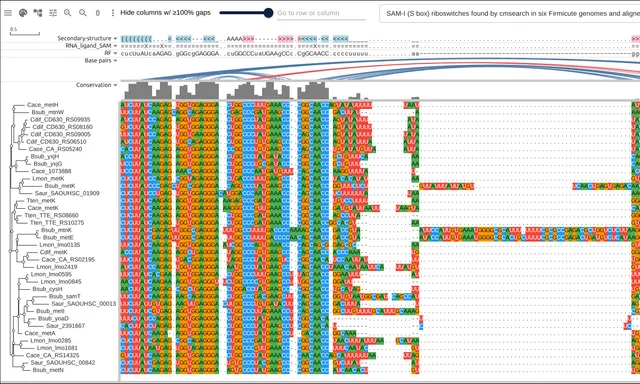Select the Saur_SAOUHSC_00013 sequence label

point(84,303)
